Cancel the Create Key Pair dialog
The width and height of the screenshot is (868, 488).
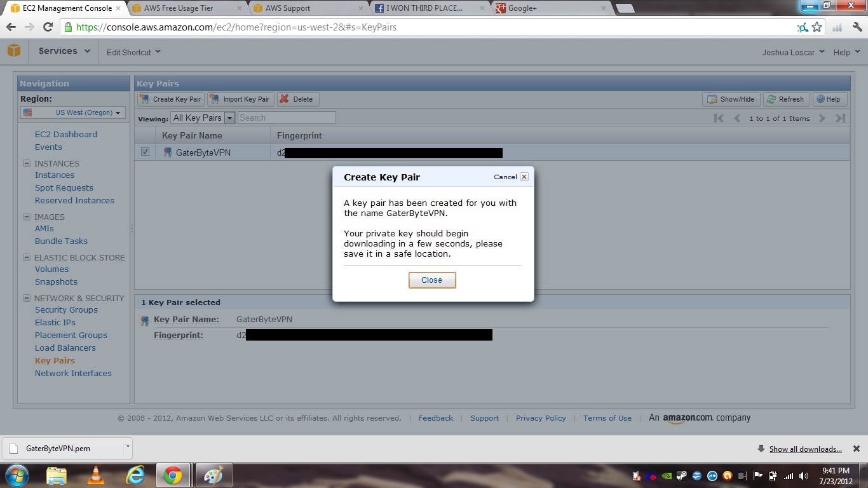pyautogui.click(x=511, y=177)
